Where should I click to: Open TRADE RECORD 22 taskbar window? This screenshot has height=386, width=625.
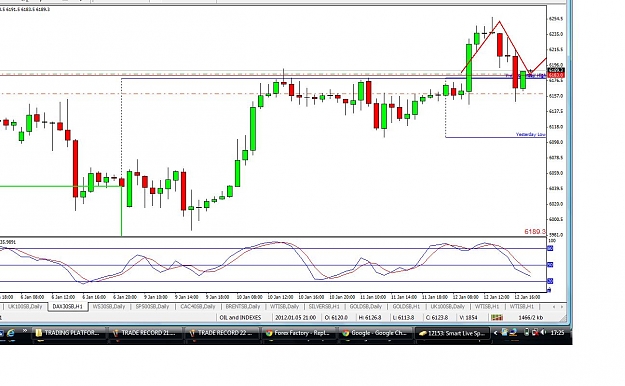click(221, 333)
